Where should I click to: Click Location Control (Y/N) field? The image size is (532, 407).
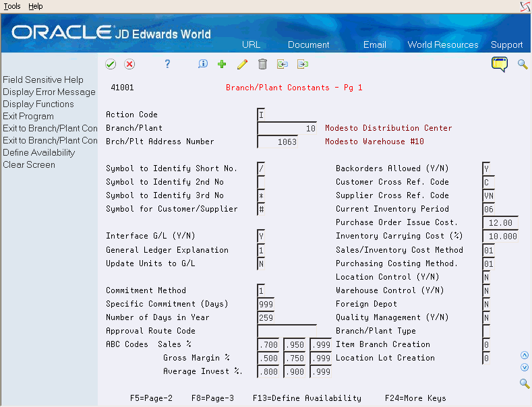pyautogui.click(x=486, y=278)
